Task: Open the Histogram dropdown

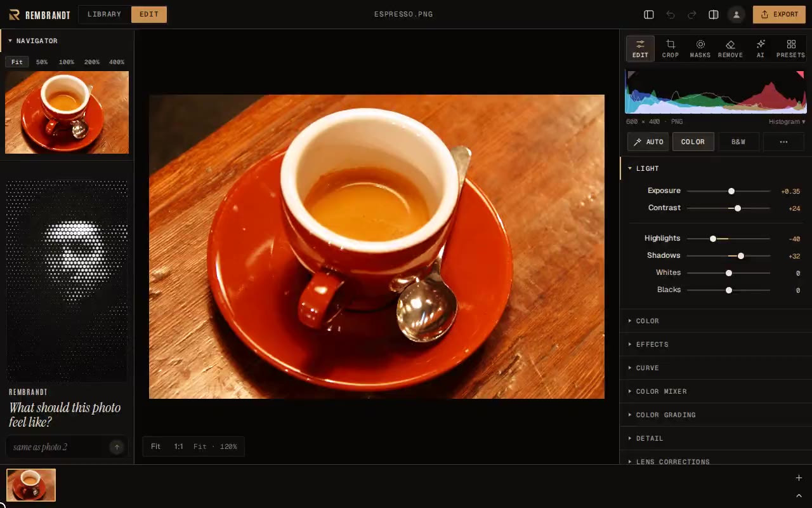Action: pyautogui.click(x=787, y=121)
